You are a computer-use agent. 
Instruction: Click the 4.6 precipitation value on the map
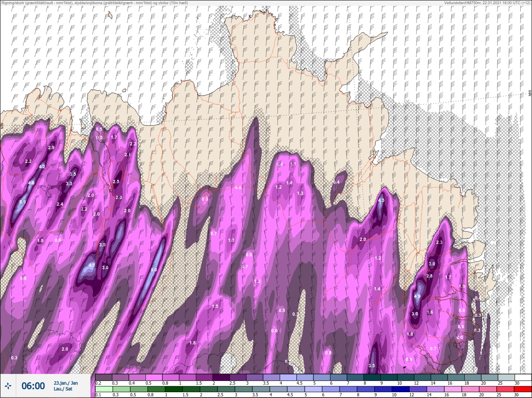pyautogui.click(x=31, y=183)
